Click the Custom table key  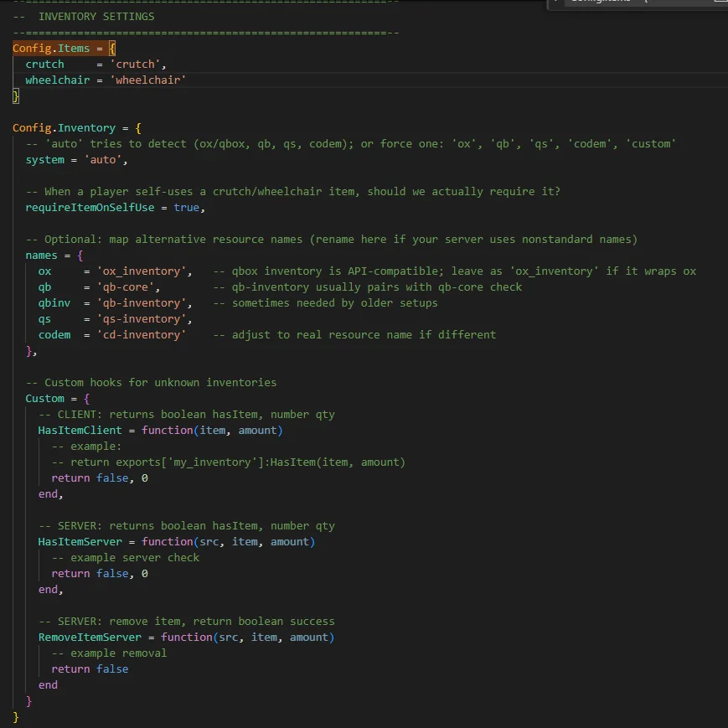tap(44, 399)
